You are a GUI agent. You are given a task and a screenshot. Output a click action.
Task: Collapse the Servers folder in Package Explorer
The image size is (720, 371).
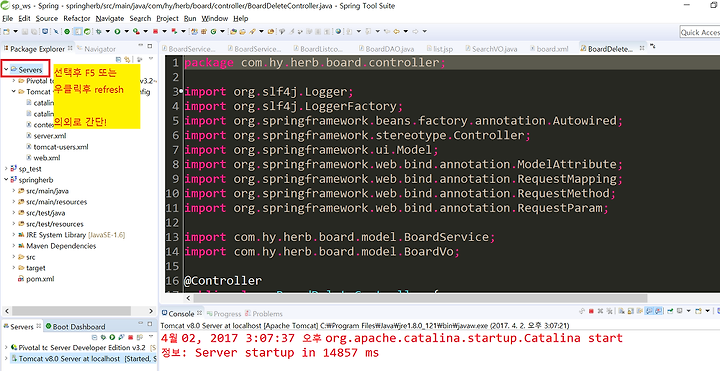(6, 70)
